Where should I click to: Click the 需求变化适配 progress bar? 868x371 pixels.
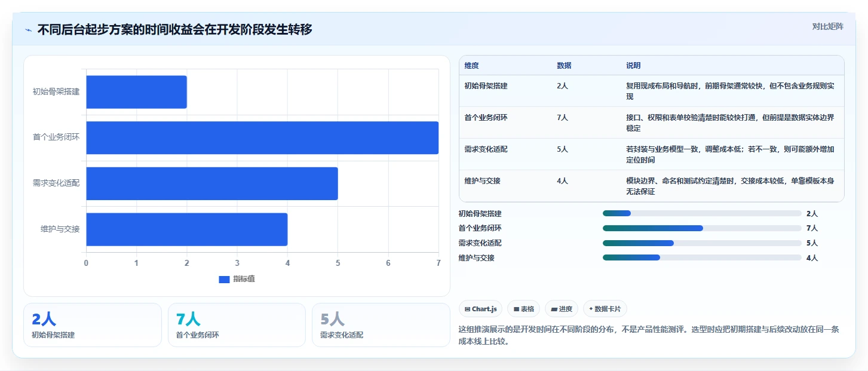tap(702, 243)
